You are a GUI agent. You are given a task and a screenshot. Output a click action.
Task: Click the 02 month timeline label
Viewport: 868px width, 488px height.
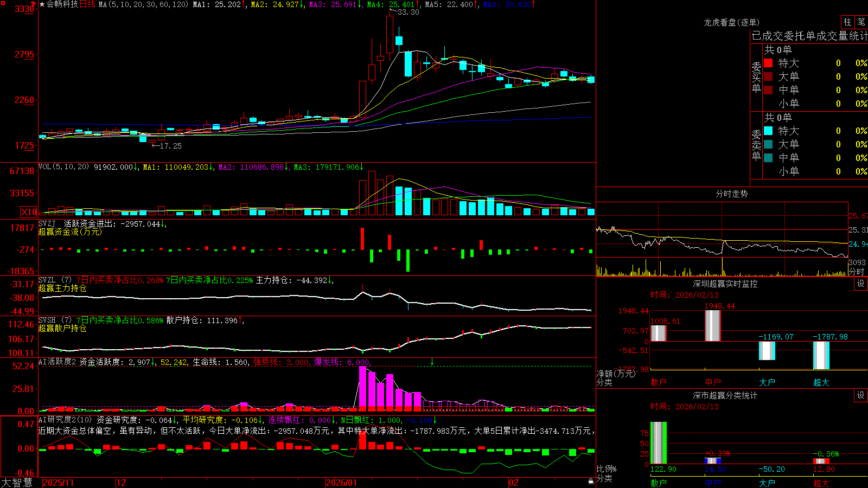click(x=514, y=483)
